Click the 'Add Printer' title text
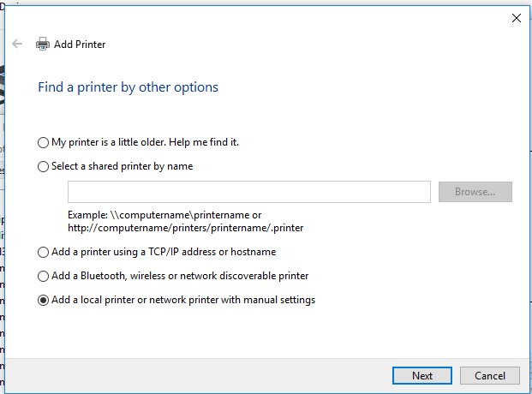This screenshot has width=532, height=394. [80, 45]
